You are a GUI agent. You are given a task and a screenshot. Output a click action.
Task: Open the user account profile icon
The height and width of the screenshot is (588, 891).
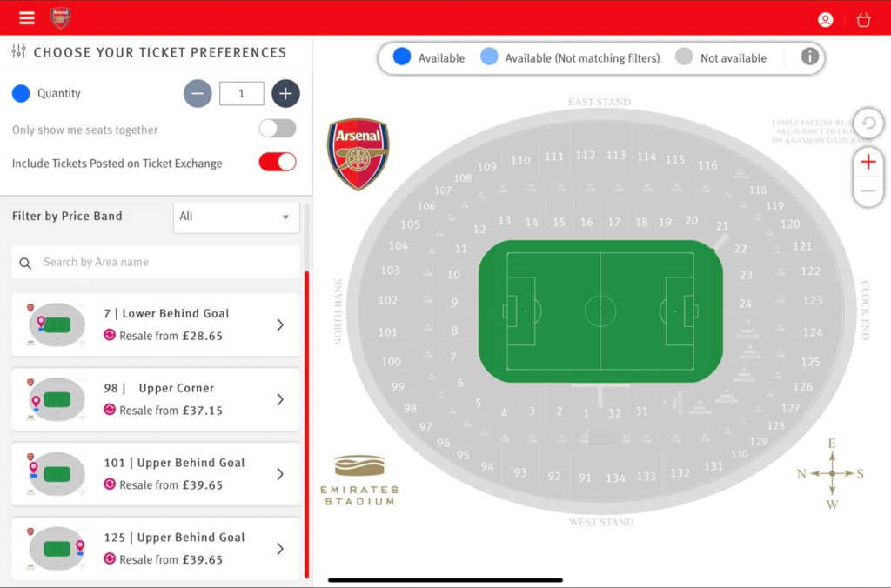pyautogui.click(x=825, y=20)
